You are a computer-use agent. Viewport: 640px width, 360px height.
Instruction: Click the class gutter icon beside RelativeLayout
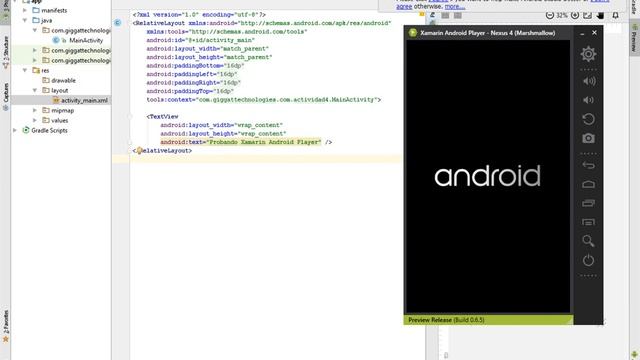(118, 23)
